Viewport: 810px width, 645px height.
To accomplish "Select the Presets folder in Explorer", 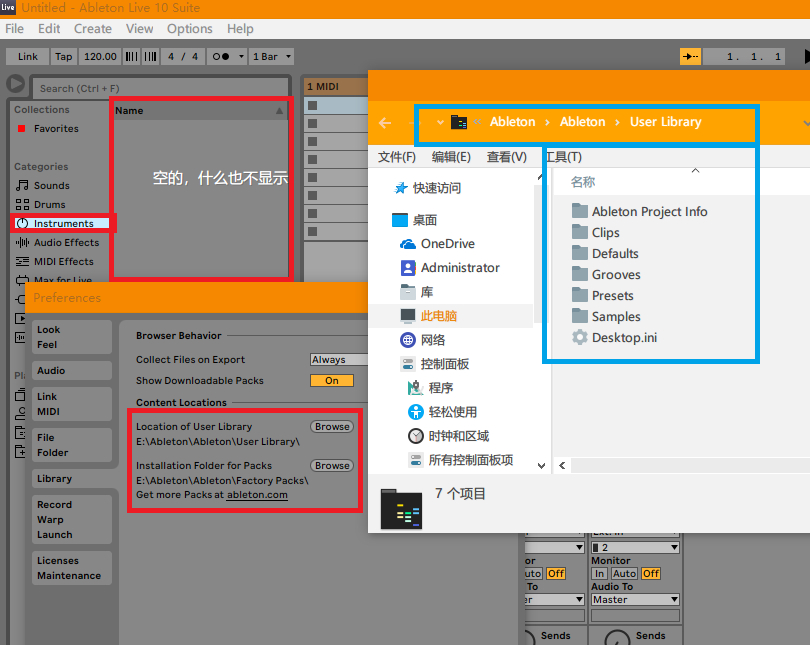I will (x=602, y=295).
